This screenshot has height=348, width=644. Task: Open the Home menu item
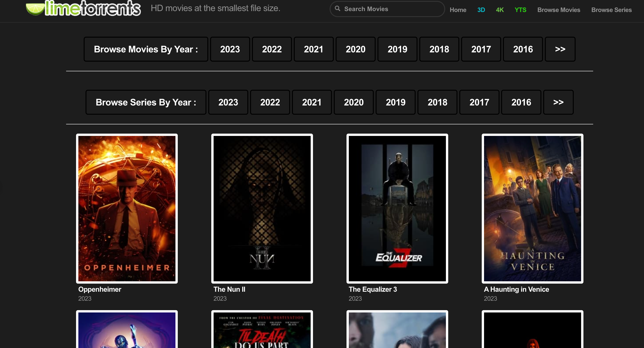(458, 10)
